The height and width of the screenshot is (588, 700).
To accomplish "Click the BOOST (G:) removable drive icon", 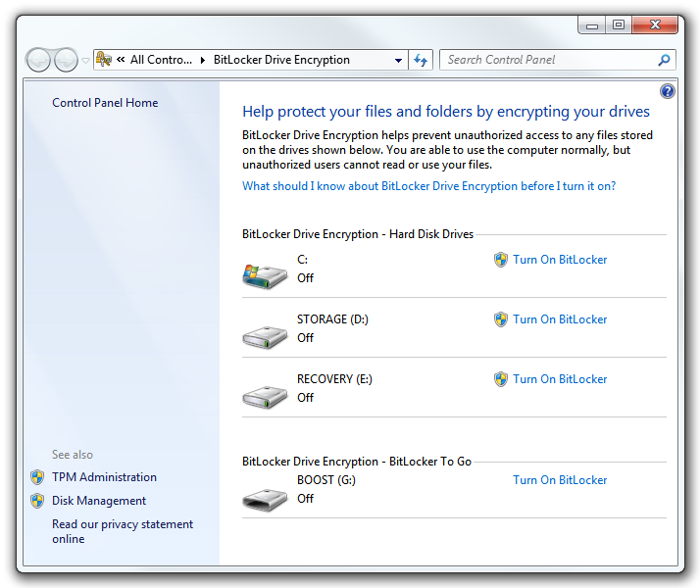I will 265,500.
